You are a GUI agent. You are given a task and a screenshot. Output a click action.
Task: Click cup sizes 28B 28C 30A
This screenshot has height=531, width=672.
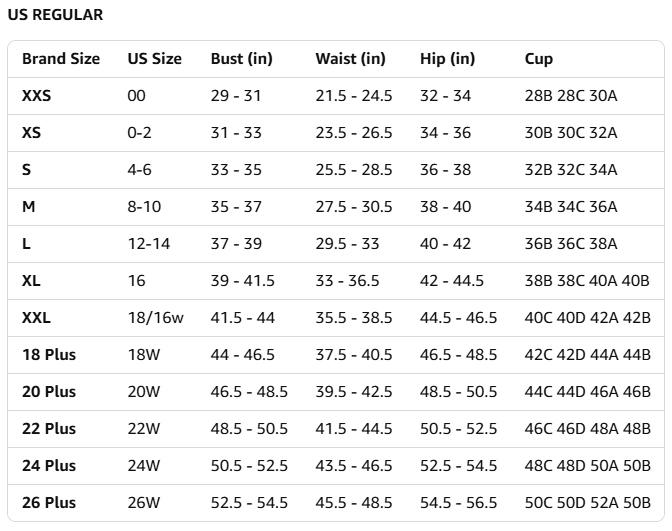[571, 96]
